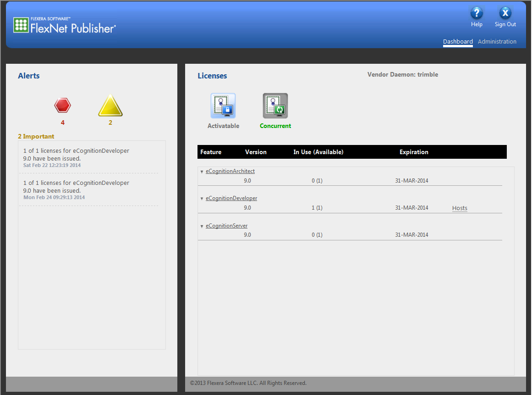The height and width of the screenshot is (395, 532).
Task: Open the eCognitionServer feature link
Action: point(227,226)
